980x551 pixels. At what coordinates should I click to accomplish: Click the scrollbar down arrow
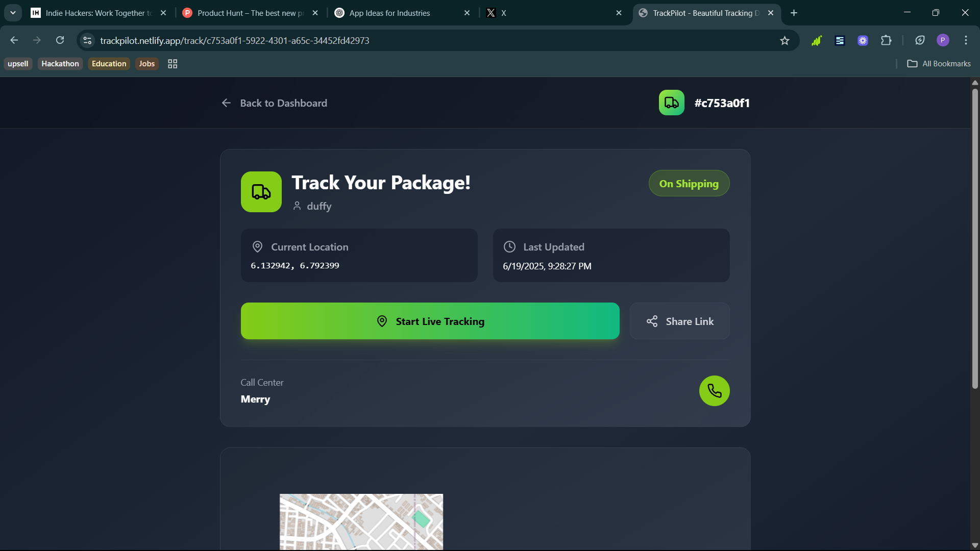click(x=975, y=545)
